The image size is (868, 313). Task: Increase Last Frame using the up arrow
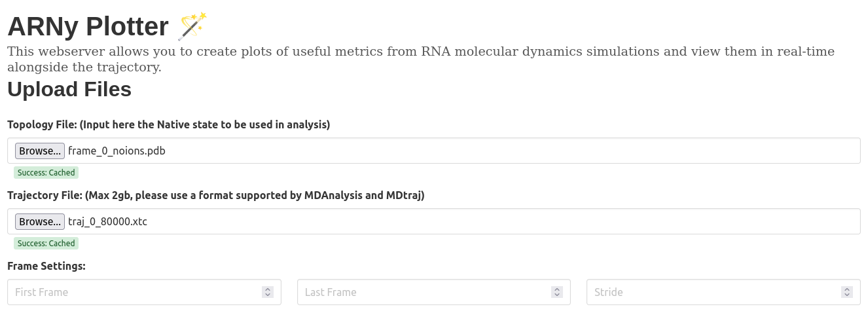click(x=557, y=289)
